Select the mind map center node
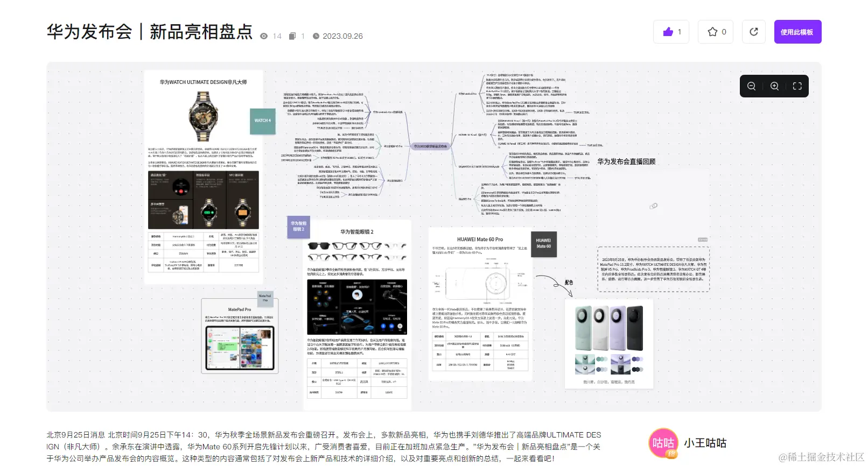Screen dimensions: 868x466 pyautogui.click(x=431, y=146)
